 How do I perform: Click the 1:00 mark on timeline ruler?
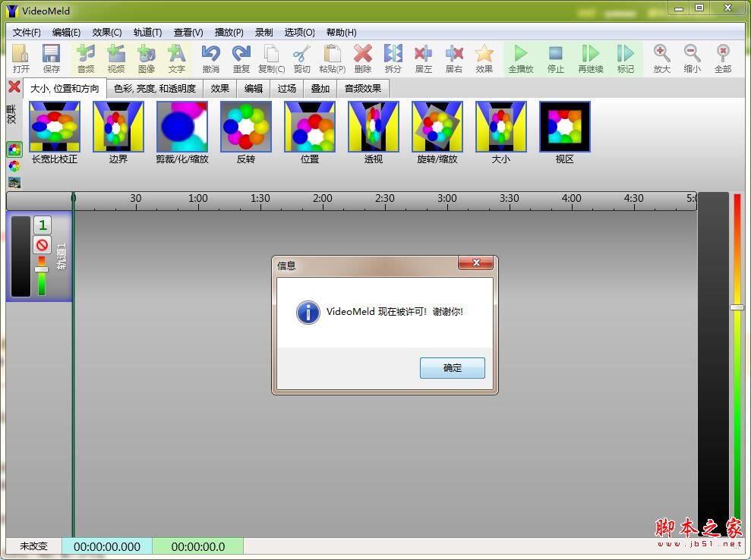[x=197, y=198]
